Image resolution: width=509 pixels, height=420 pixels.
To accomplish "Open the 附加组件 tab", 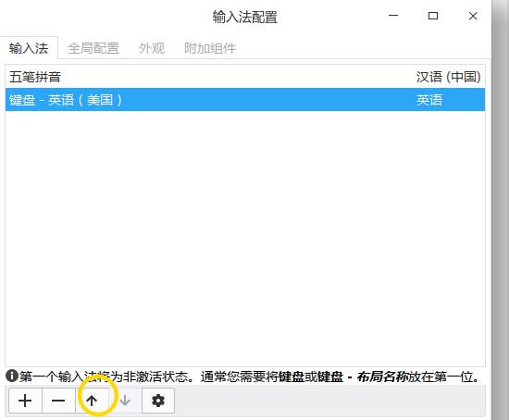I will (x=210, y=48).
